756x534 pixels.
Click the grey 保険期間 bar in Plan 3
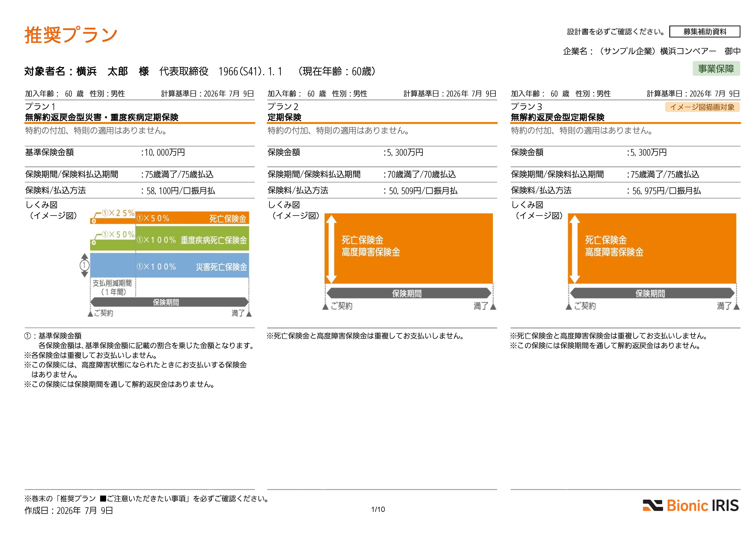click(652, 293)
